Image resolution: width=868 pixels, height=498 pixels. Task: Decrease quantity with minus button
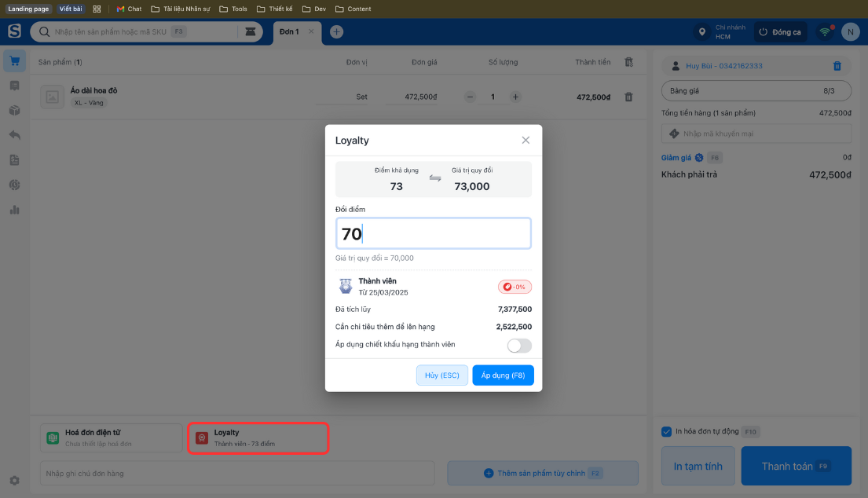[470, 97]
